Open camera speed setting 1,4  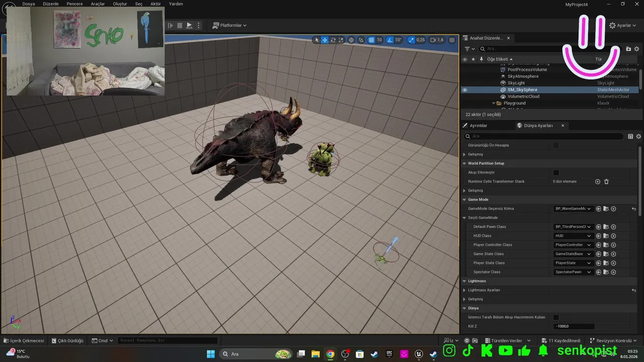(x=437, y=40)
